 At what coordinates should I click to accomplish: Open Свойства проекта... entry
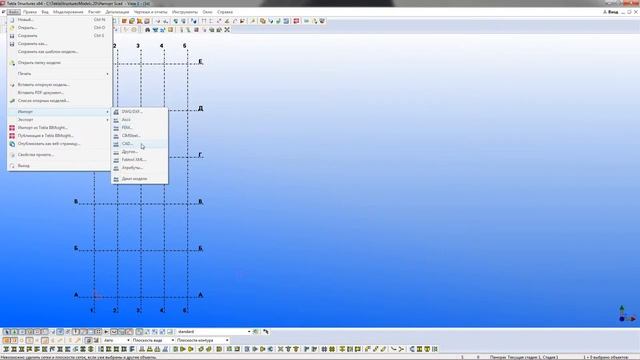tap(60, 155)
